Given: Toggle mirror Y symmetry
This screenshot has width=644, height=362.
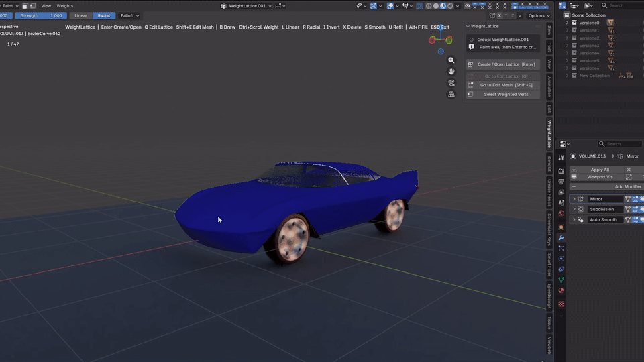Looking at the screenshot, I should (506, 15).
